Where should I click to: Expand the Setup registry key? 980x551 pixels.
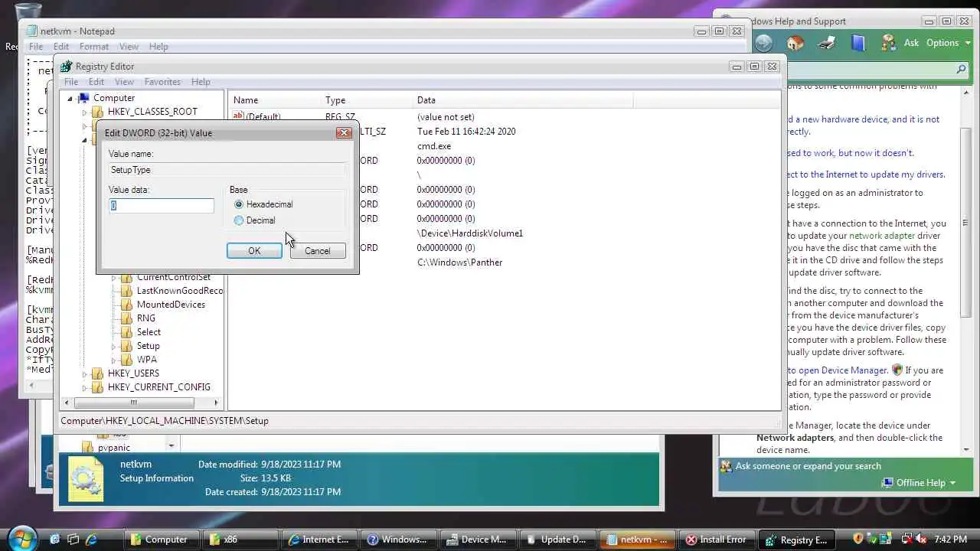coord(114,346)
